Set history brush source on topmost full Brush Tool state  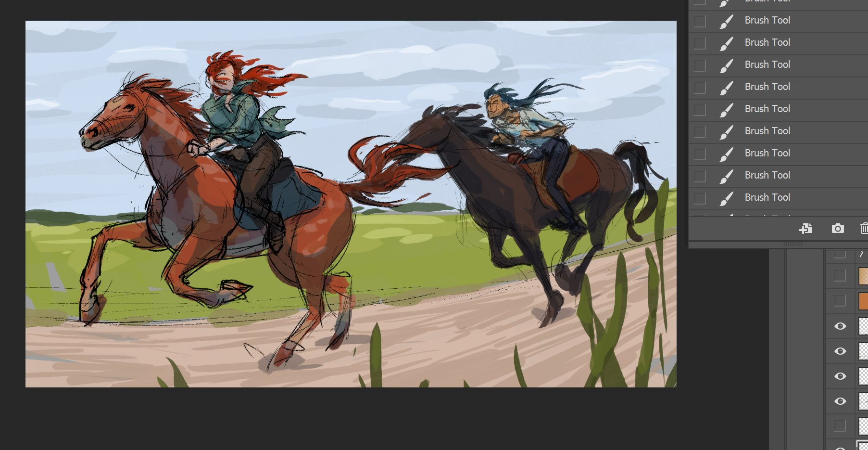tap(700, 21)
